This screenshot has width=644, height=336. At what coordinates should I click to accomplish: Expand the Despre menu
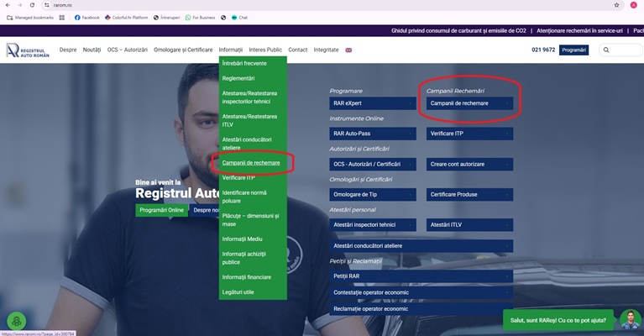(x=68, y=50)
